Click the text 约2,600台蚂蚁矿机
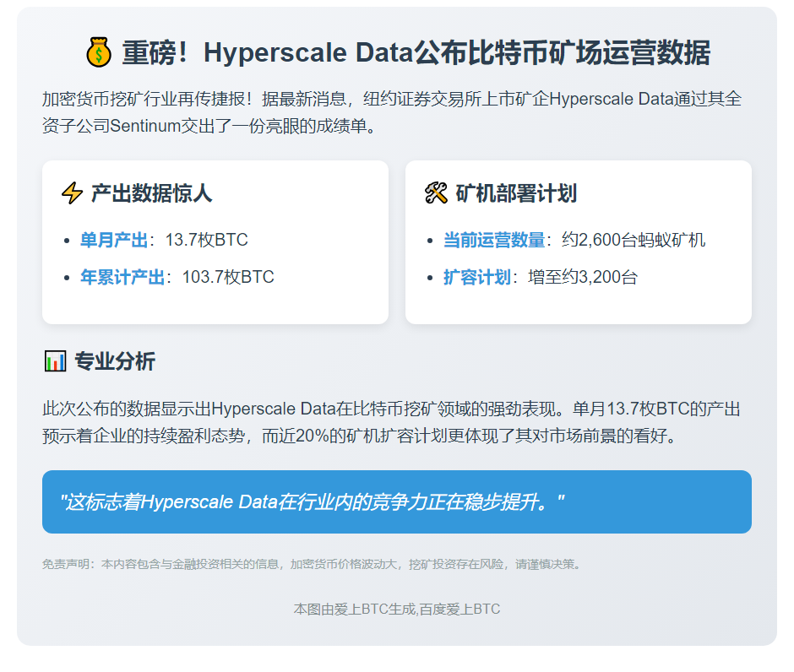 634,240
